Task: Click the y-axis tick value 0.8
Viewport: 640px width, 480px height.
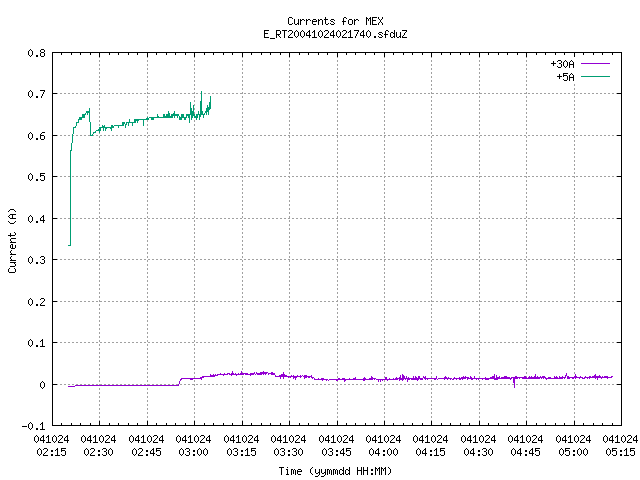Action: tap(37, 53)
